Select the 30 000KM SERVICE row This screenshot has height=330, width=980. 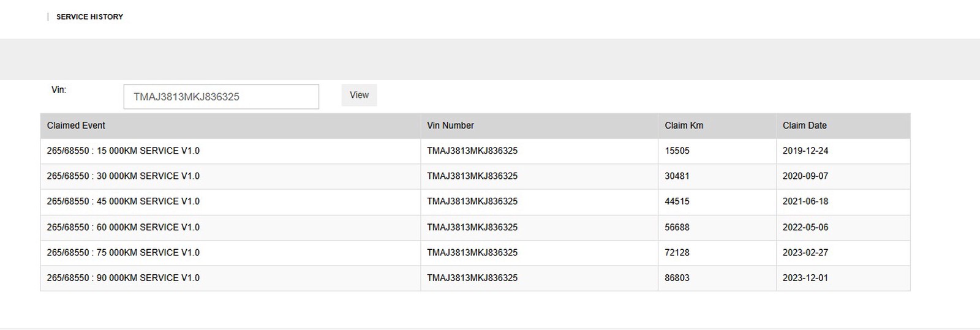pos(123,176)
